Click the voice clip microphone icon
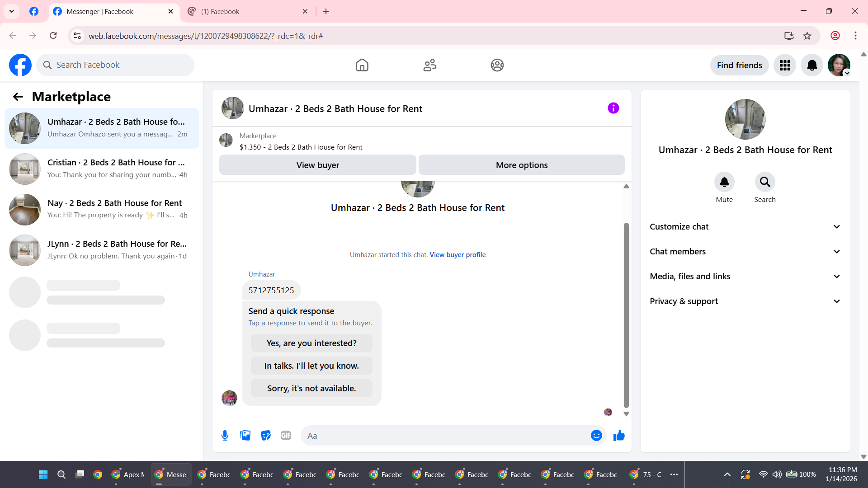Viewport: 868px width, 488px height. 225,436
